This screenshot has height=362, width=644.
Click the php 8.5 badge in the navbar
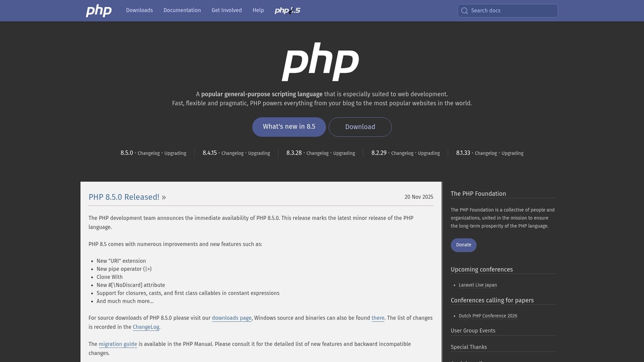(287, 10)
